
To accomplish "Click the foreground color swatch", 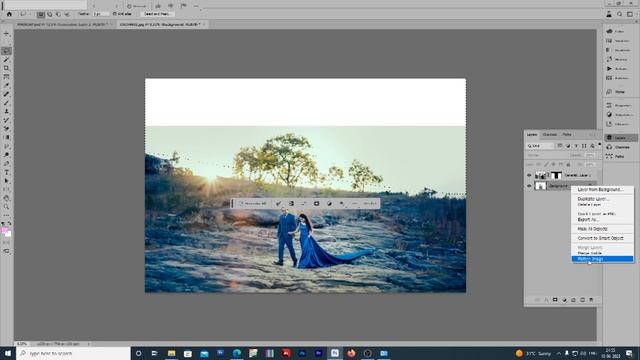I will click(x=4, y=230).
